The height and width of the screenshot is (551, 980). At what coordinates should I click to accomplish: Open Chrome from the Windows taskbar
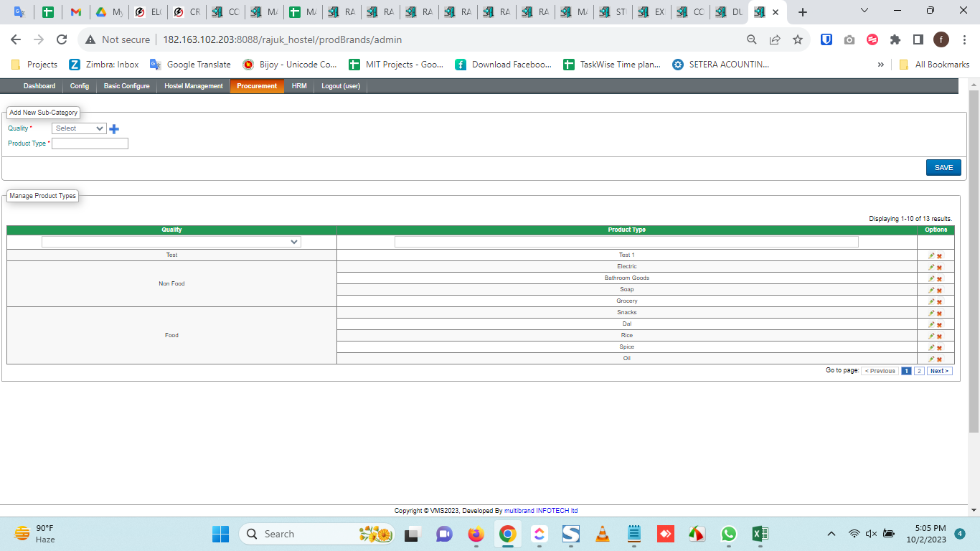click(x=507, y=534)
